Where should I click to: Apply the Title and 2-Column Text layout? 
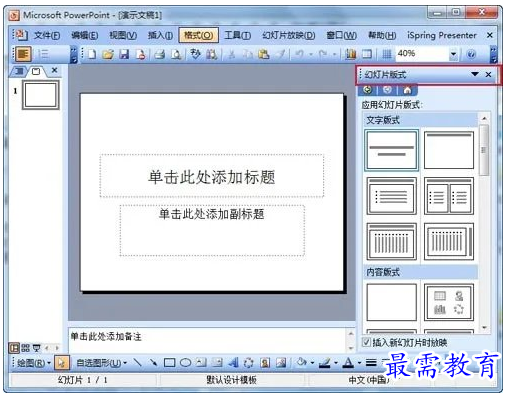pyautogui.click(x=449, y=196)
